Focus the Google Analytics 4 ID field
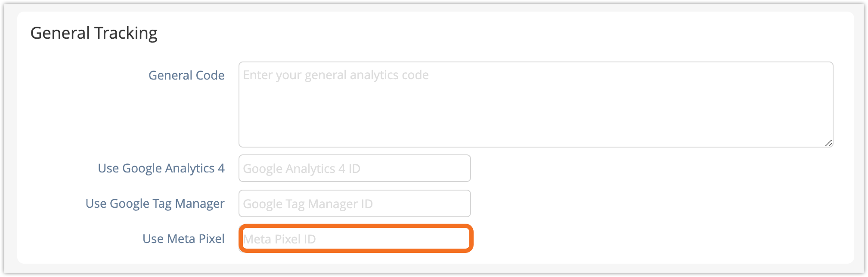The height and width of the screenshot is (277, 868). pos(354,168)
